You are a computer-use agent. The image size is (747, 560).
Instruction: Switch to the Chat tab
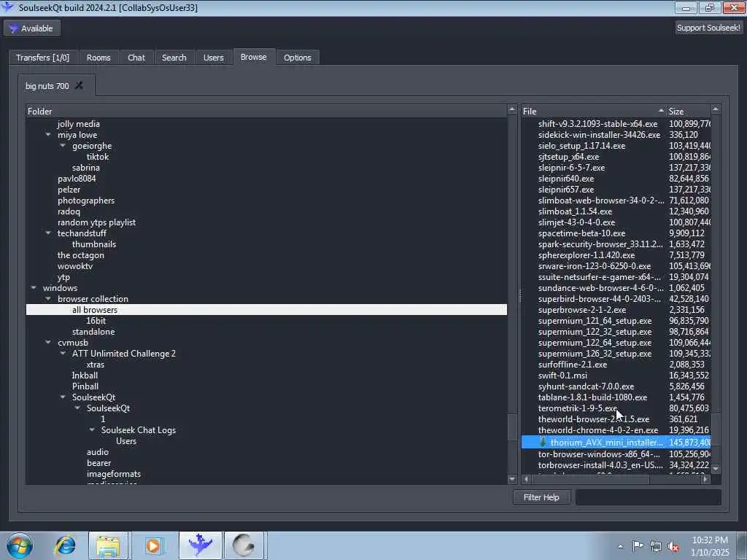point(136,58)
